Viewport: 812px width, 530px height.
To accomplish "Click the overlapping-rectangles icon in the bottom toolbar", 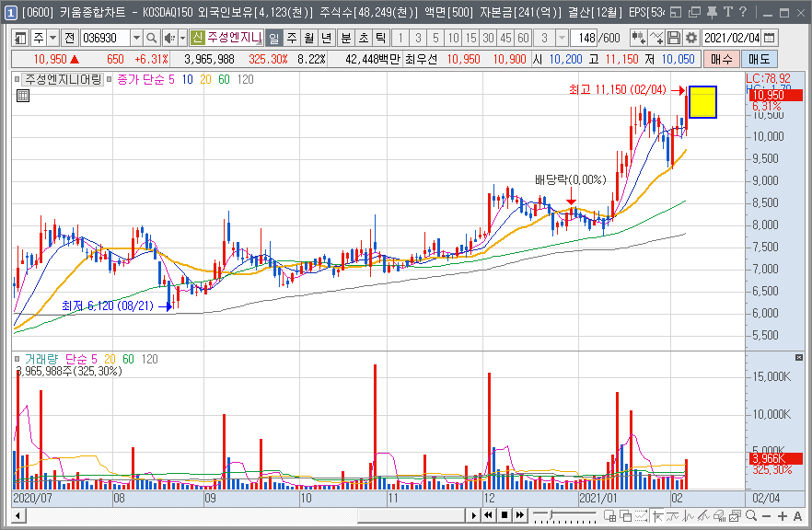I will 626,515.
